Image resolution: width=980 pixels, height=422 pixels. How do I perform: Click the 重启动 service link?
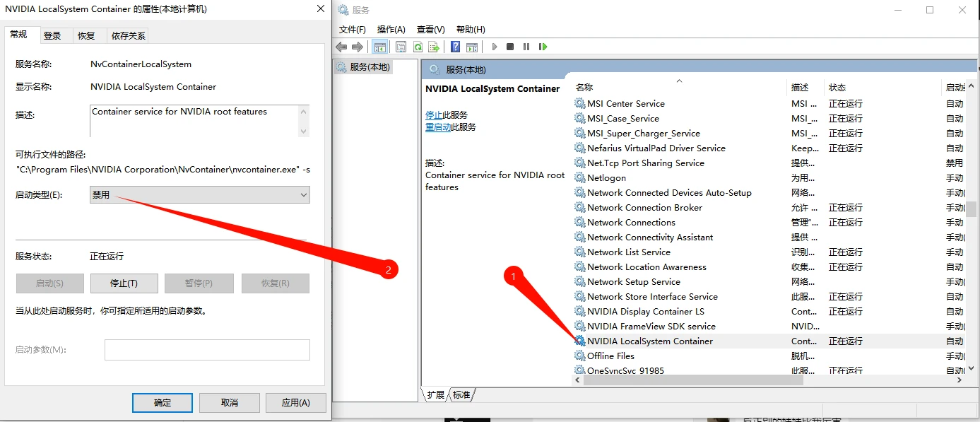click(x=438, y=127)
